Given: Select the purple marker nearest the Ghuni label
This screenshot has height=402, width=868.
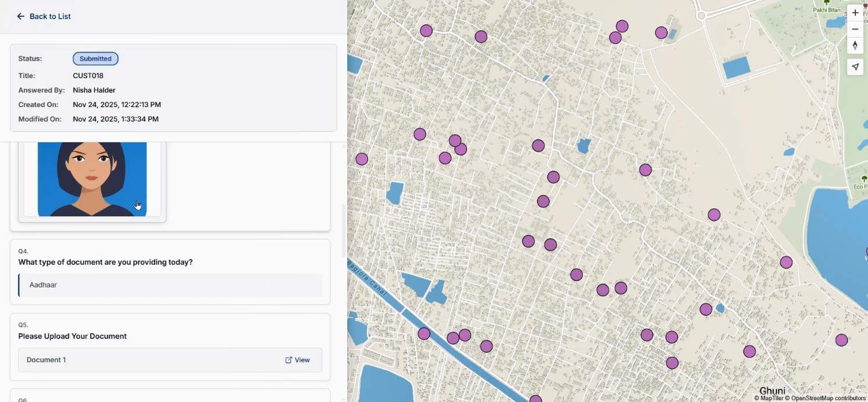Looking at the screenshot, I should [x=750, y=351].
